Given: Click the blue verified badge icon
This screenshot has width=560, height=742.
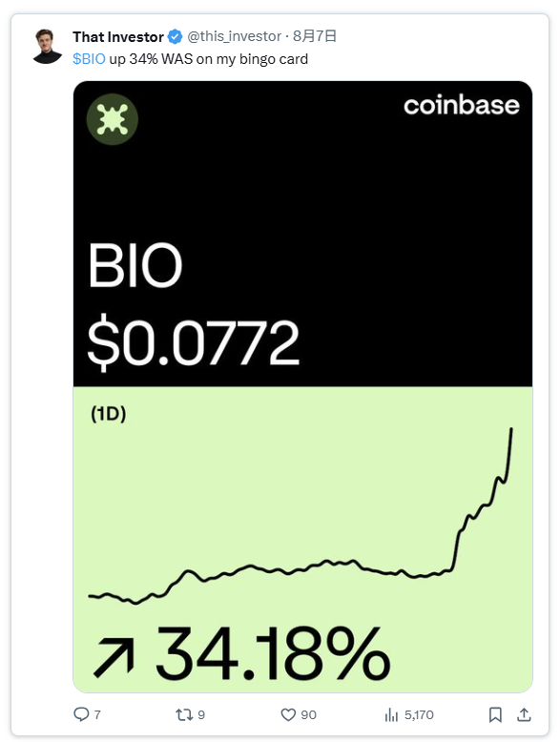Looking at the screenshot, I should coord(176,36).
